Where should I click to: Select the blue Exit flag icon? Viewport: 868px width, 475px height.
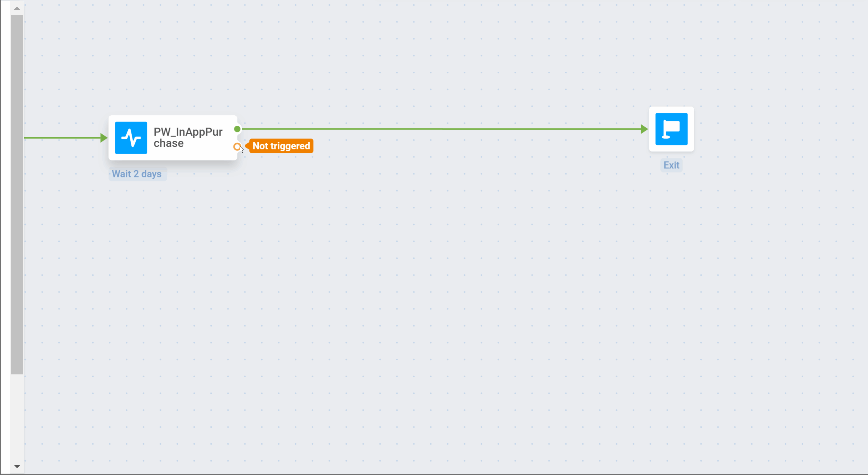point(671,129)
